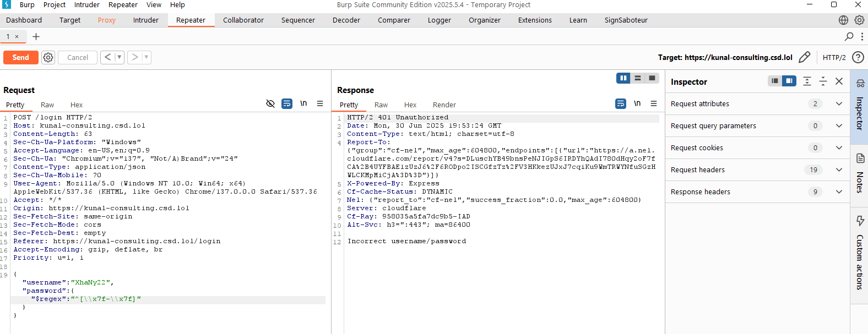This screenshot has width=868, height=334.
Task: Switch to the Proxy tab
Action: pyautogui.click(x=107, y=20)
